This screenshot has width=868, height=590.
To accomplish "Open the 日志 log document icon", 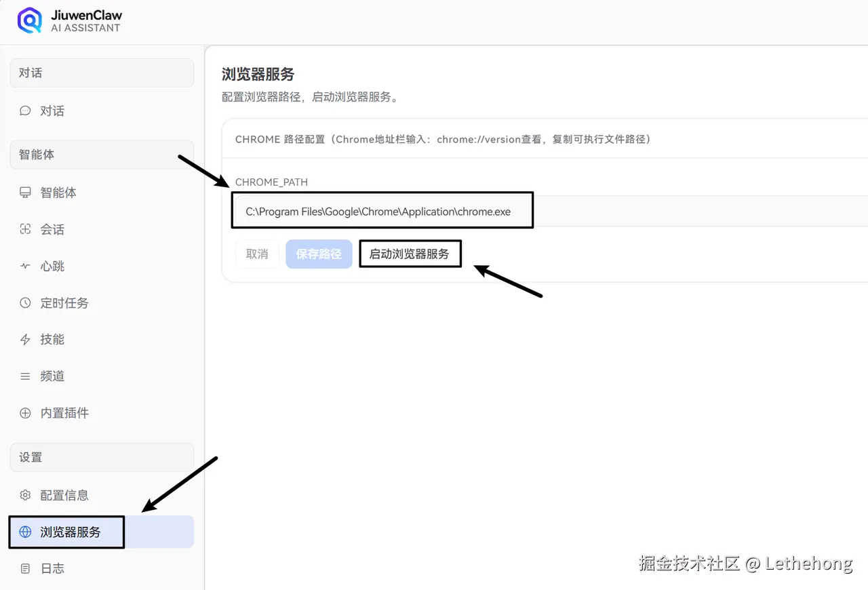I will click(25, 568).
